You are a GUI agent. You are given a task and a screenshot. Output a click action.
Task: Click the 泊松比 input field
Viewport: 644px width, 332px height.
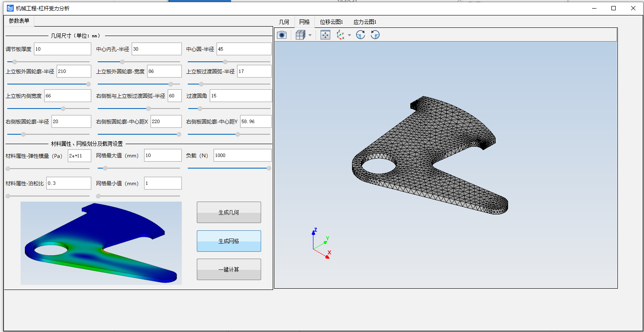point(69,183)
